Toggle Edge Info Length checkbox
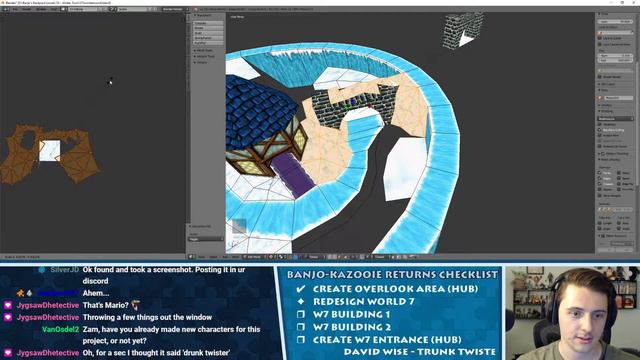Viewport: 640px width, 360px height. [600, 223]
